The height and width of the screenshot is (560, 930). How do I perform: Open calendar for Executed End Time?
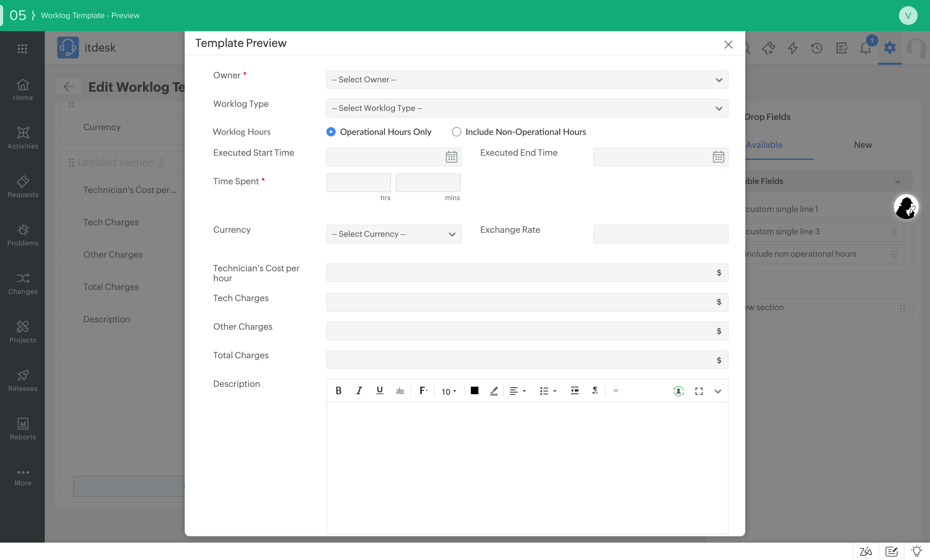tap(718, 157)
